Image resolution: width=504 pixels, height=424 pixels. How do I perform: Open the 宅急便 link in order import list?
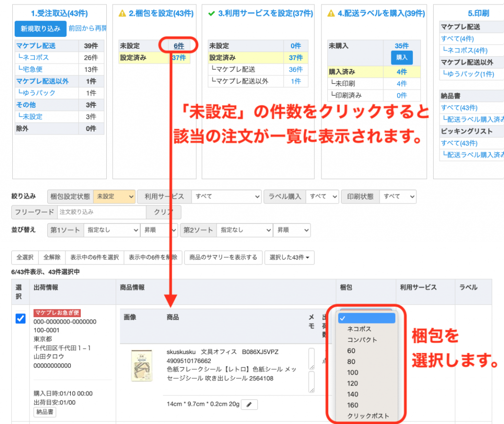(x=30, y=69)
